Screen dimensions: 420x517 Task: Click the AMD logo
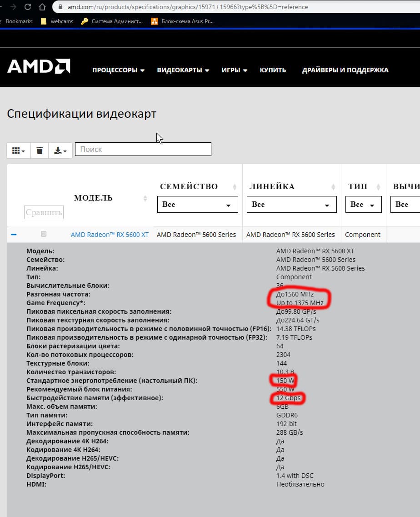click(39, 66)
